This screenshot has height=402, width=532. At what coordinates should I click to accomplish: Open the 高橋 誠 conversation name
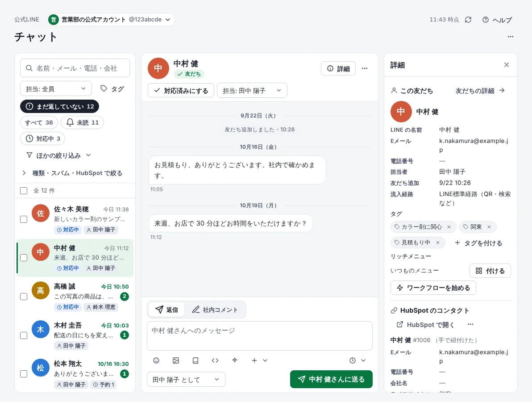(64, 287)
